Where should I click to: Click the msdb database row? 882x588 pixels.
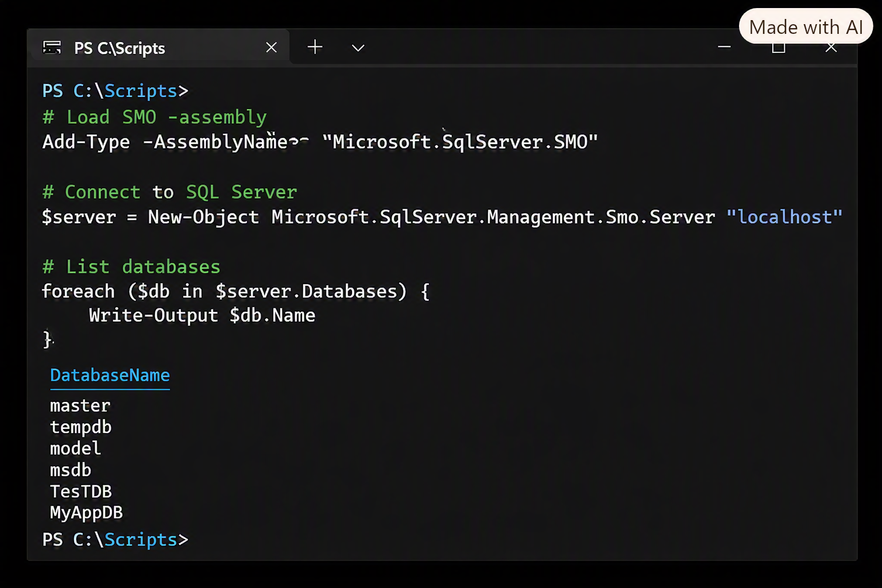[x=71, y=470]
